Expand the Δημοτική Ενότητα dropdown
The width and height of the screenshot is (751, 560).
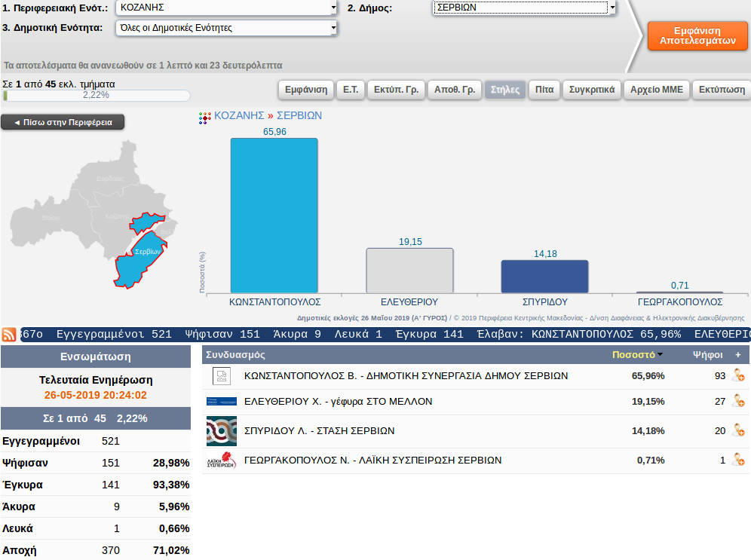(226, 28)
